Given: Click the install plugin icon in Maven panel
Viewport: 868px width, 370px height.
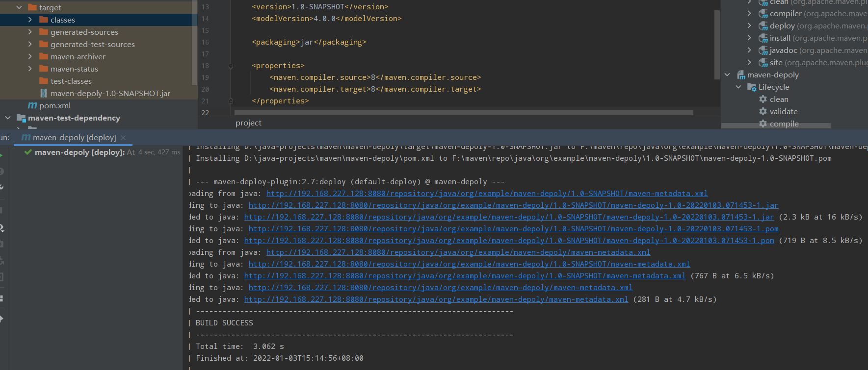Looking at the screenshot, I should point(763,38).
